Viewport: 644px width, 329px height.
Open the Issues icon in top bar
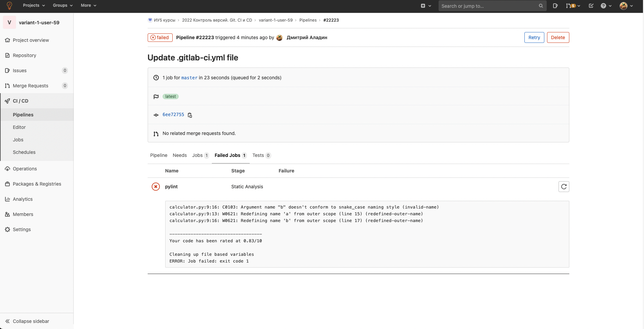click(x=555, y=6)
